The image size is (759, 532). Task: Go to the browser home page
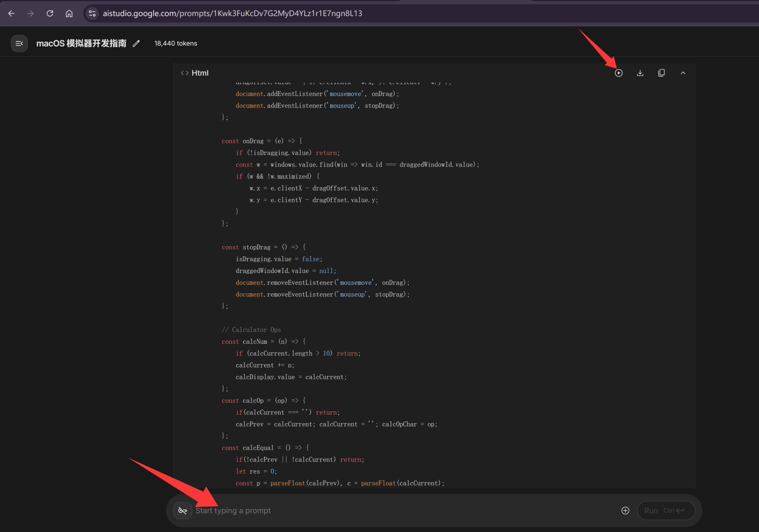[69, 13]
